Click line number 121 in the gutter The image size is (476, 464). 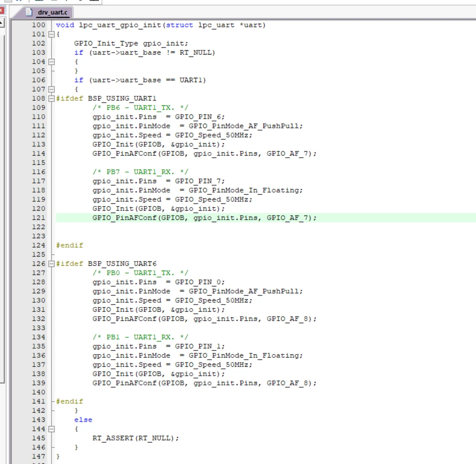pos(39,218)
